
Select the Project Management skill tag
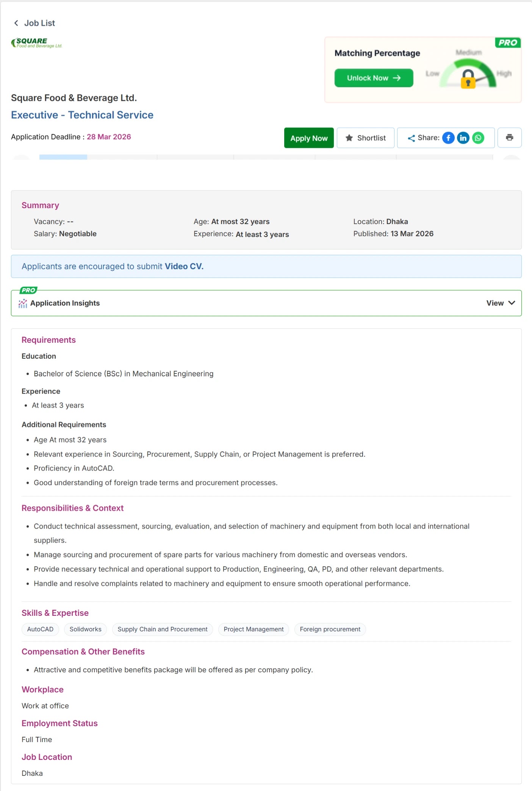pyautogui.click(x=253, y=629)
